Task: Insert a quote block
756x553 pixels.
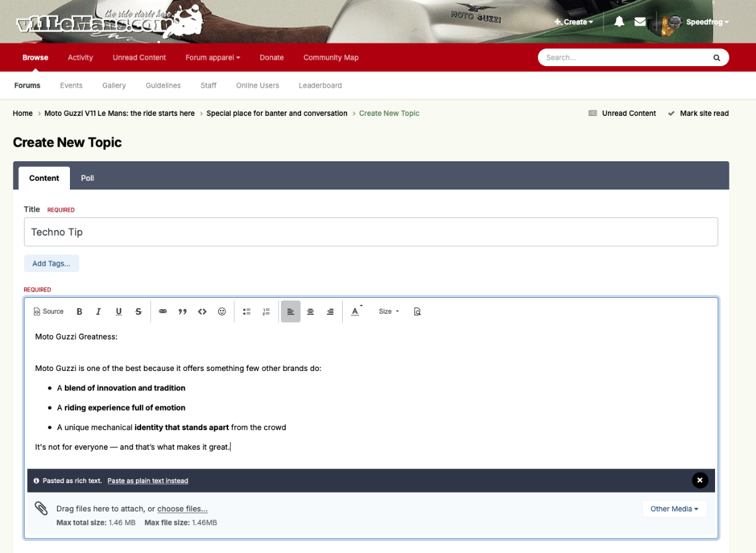Action: [183, 312]
